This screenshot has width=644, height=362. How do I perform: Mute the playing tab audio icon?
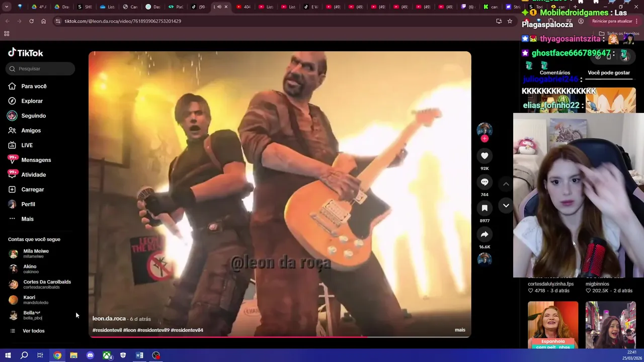coord(219,7)
